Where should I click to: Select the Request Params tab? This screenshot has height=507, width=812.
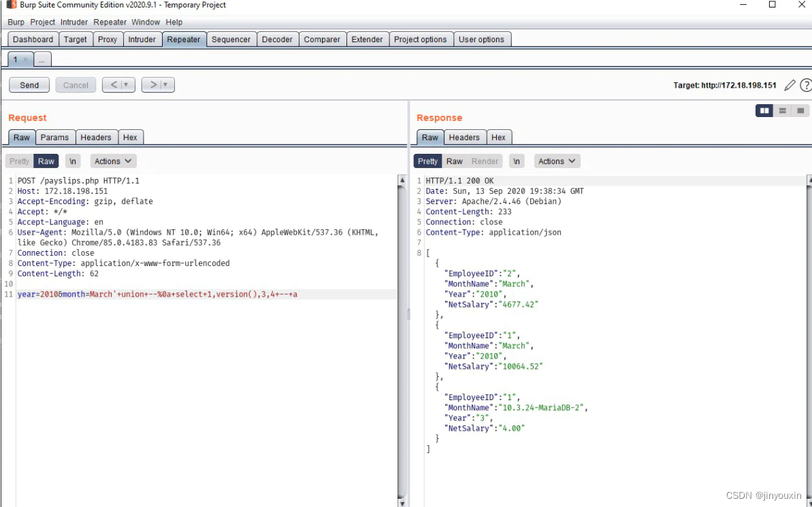[55, 137]
